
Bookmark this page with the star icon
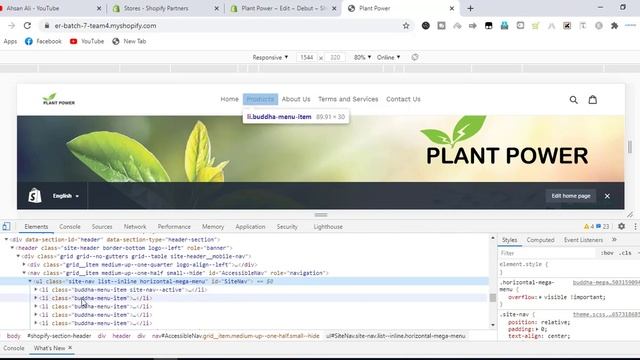406,26
